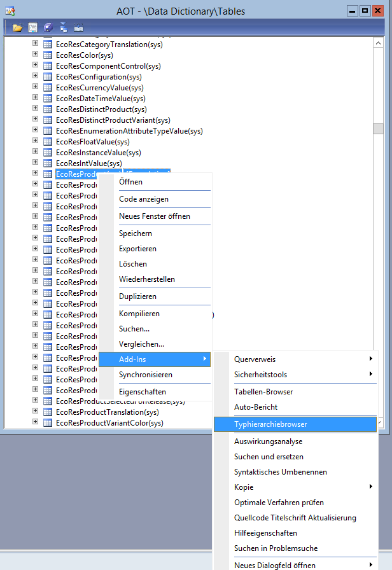
Task: Click the Save All disks icon
Action: tap(48, 27)
